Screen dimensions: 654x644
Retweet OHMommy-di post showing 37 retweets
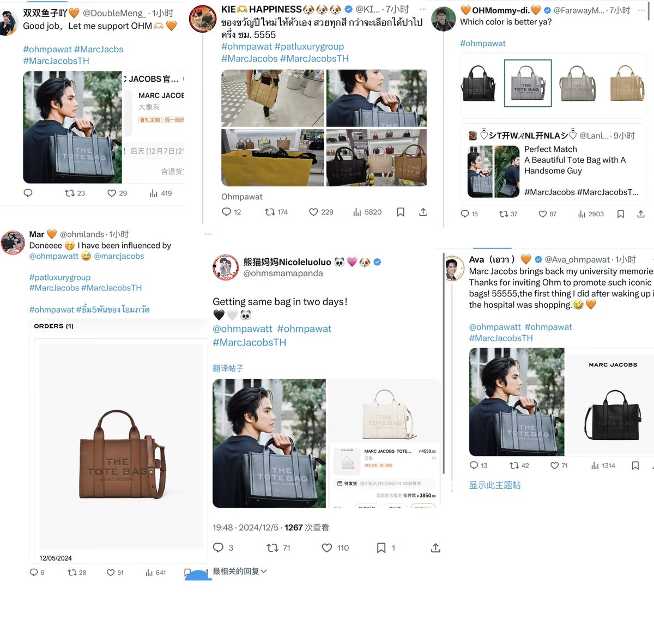(x=508, y=214)
